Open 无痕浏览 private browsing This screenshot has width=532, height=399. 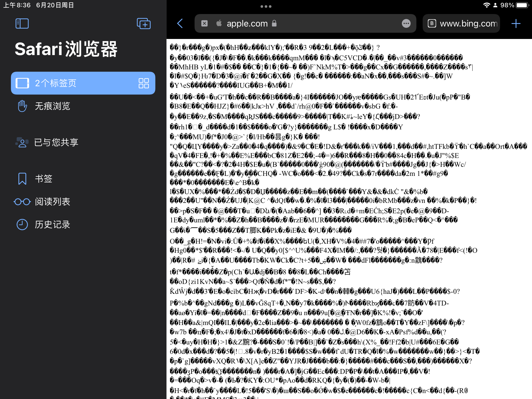coord(52,106)
